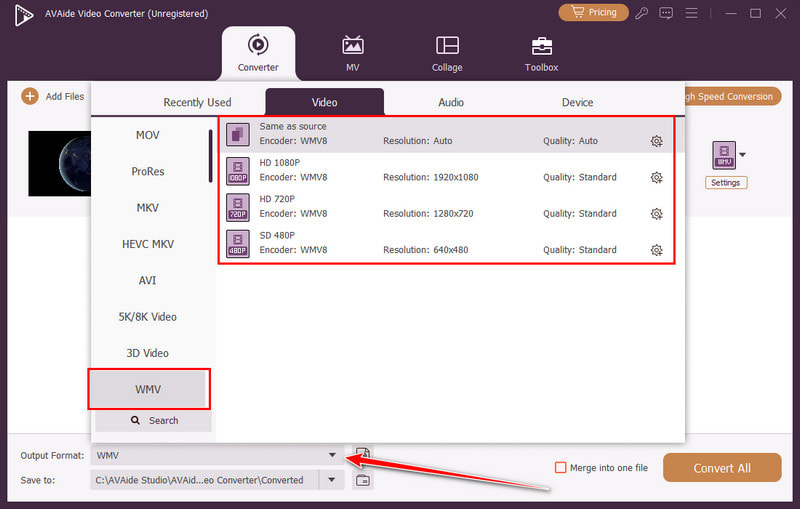Click gear icon for Same as source
Image resolution: width=800 pixels, height=509 pixels.
click(656, 141)
